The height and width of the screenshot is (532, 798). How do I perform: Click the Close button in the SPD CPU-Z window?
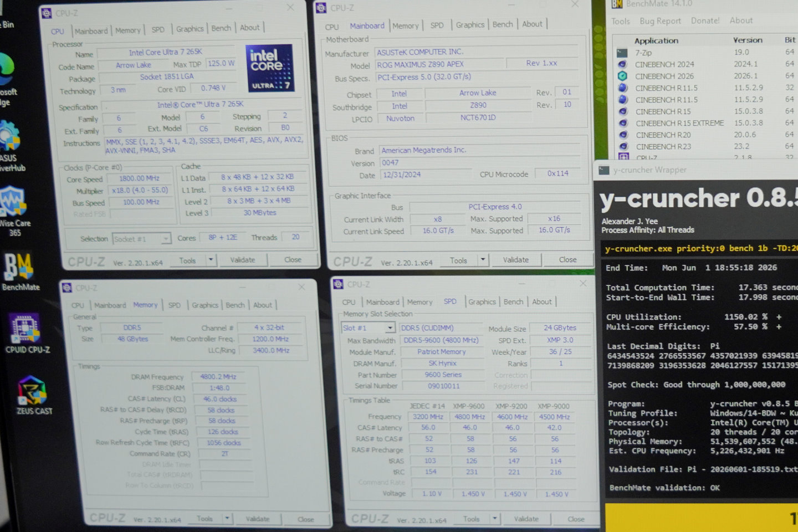click(576, 519)
